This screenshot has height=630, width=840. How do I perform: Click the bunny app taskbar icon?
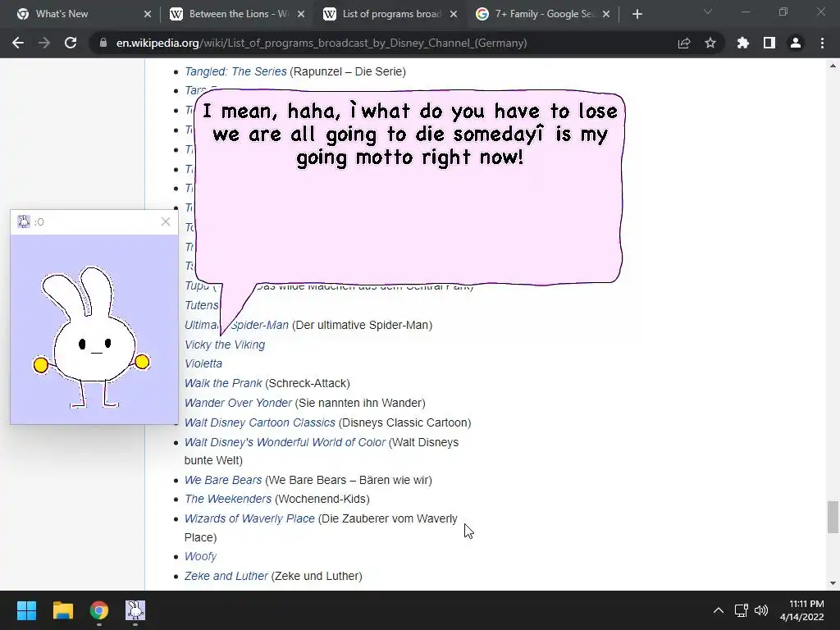[135, 610]
